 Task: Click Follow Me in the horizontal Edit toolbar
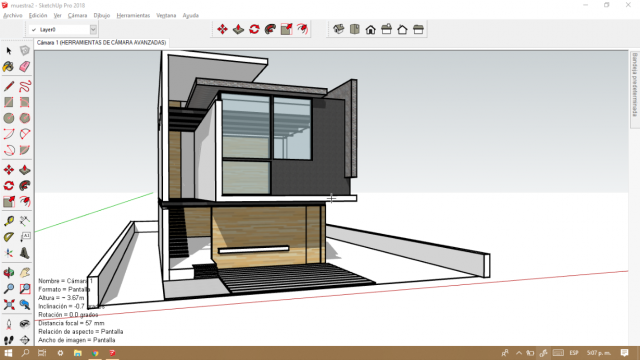[270, 29]
